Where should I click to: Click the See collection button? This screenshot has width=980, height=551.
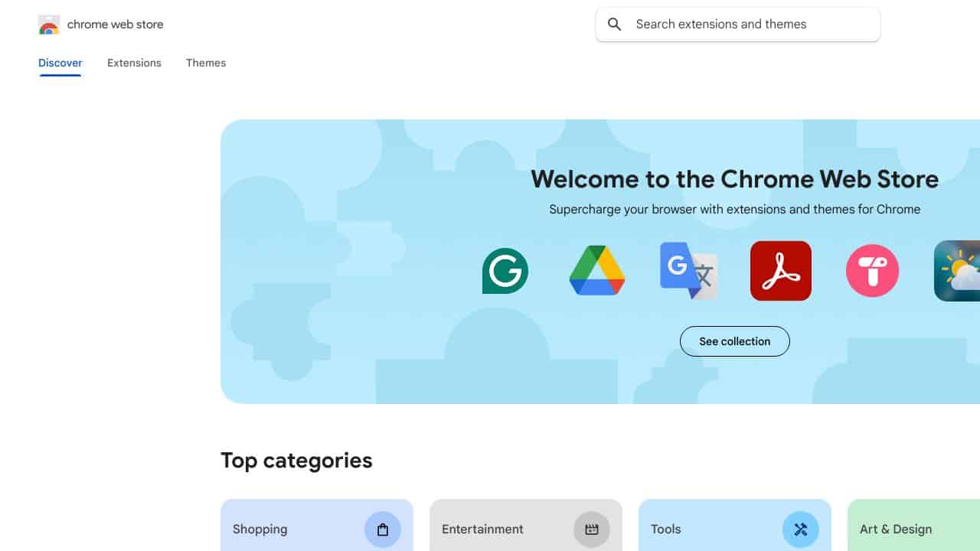click(735, 341)
